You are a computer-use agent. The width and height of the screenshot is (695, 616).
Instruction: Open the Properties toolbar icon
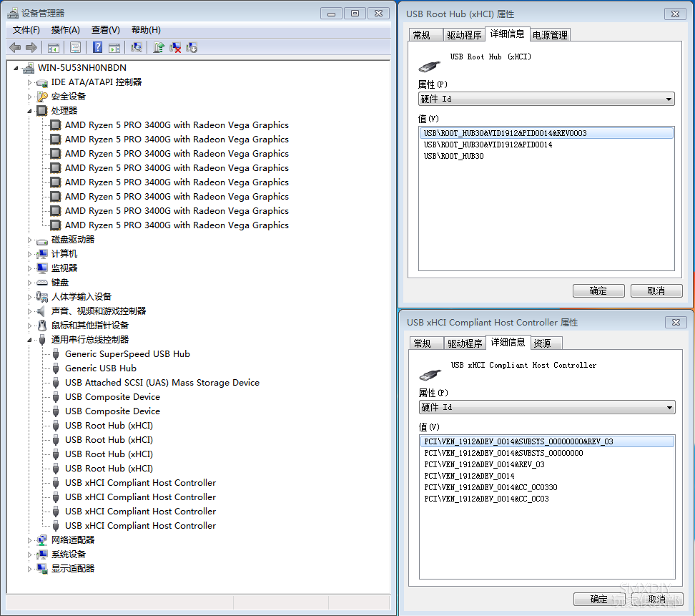pyautogui.click(x=75, y=47)
